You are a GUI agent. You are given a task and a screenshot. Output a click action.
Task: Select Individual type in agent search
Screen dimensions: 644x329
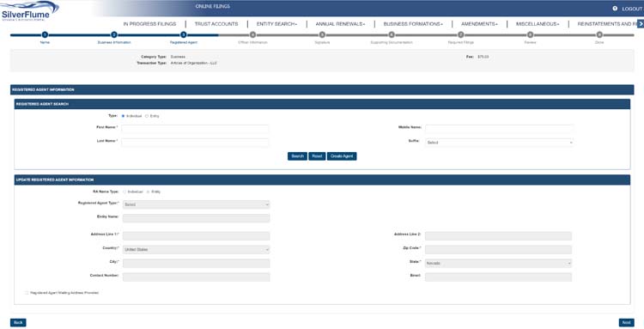[x=123, y=116]
